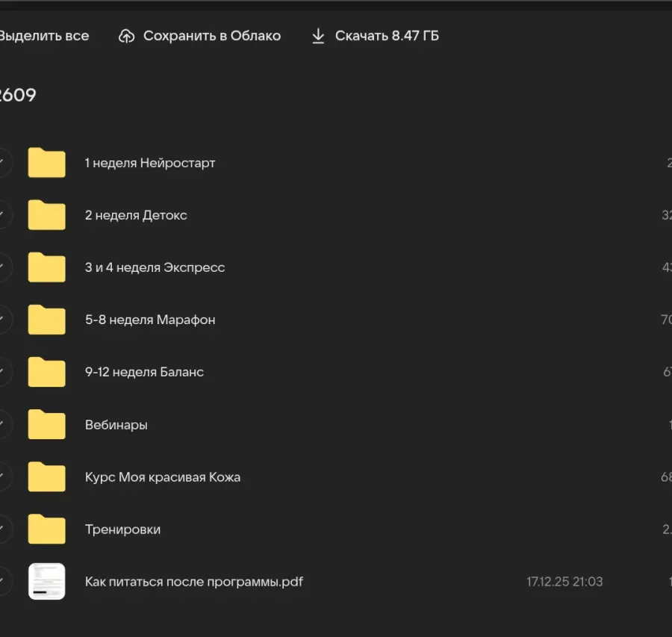Click the Как питаться после программы.pdf filename
The image size is (672, 637).
coord(193,582)
